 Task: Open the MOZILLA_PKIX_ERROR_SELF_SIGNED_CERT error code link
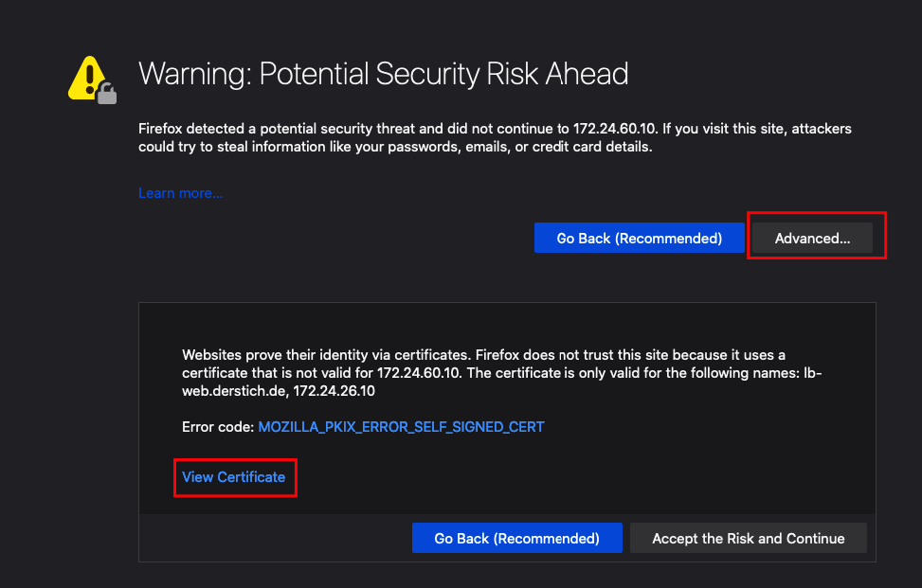401,427
